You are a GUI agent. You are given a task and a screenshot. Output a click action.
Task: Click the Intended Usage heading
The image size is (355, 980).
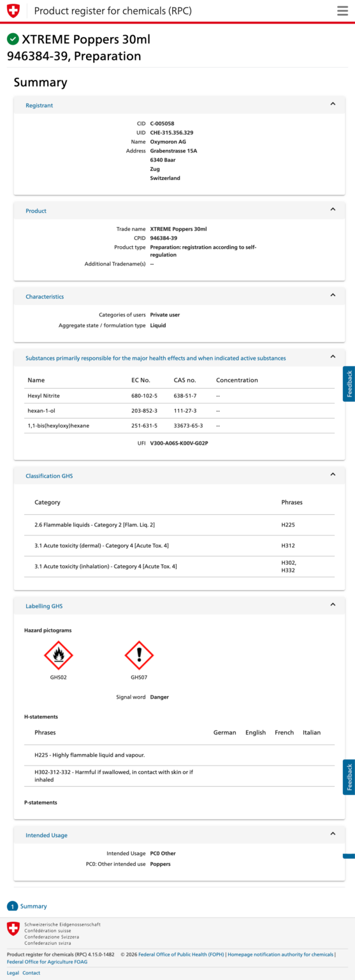click(47, 835)
